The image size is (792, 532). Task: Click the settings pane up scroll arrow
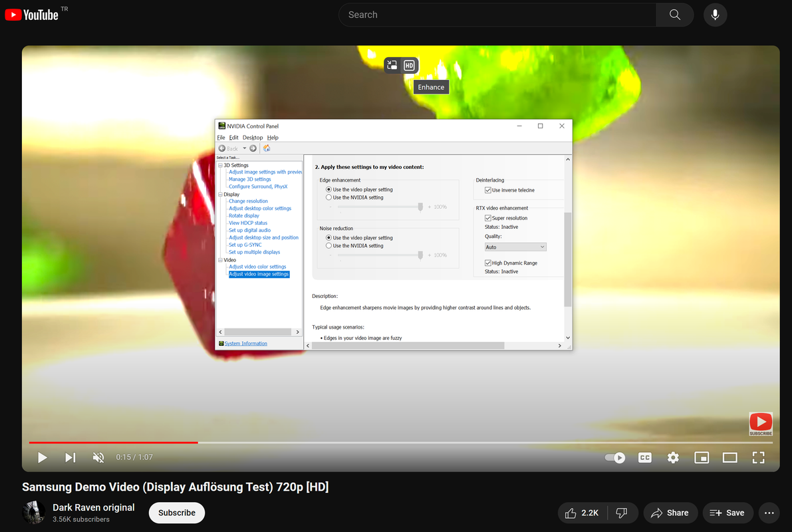point(568,159)
